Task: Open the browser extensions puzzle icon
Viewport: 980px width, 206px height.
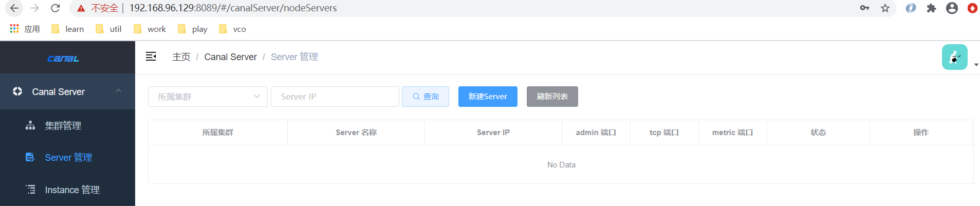Action: point(931,8)
